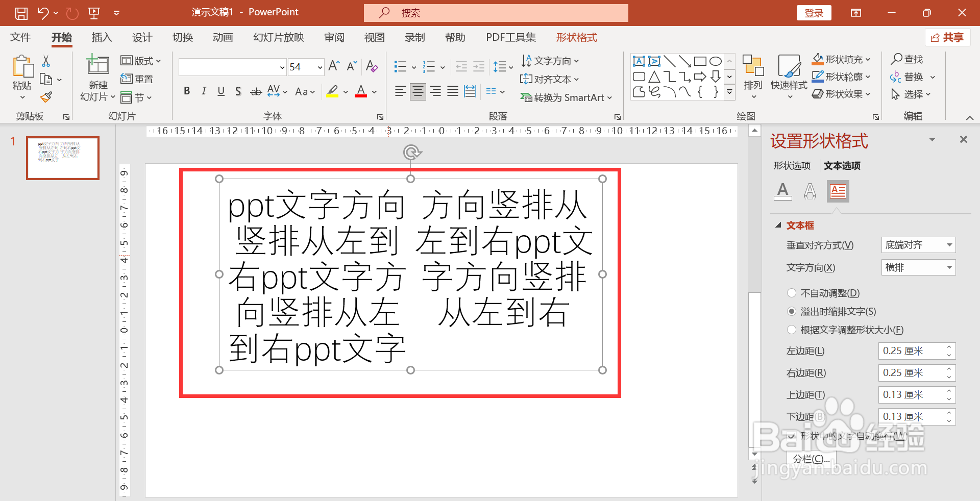The image size is (980, 501).
Task: Select 'Resize shape to fit text' option
Action: pos(792,330)
